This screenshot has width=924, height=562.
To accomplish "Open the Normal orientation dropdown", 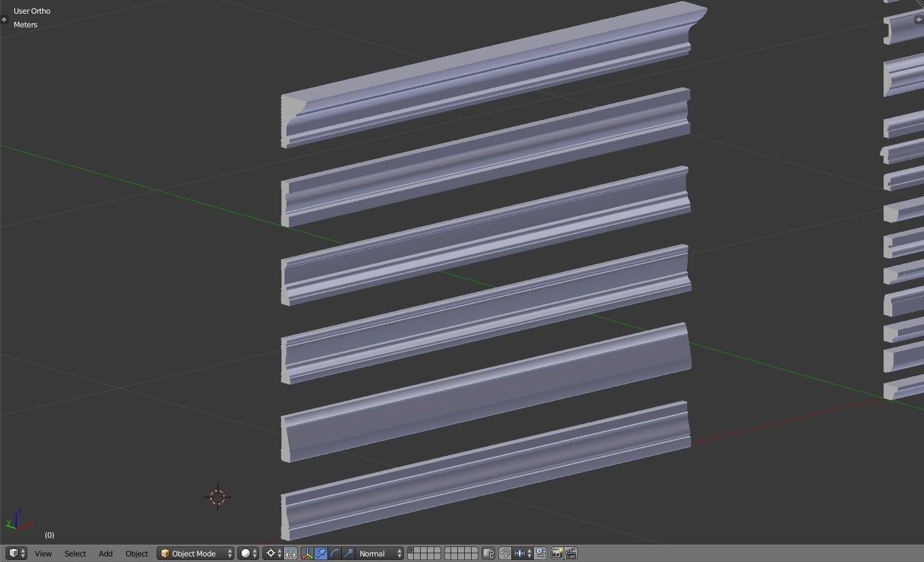I will pyautogui.click(x=380, y=553).
